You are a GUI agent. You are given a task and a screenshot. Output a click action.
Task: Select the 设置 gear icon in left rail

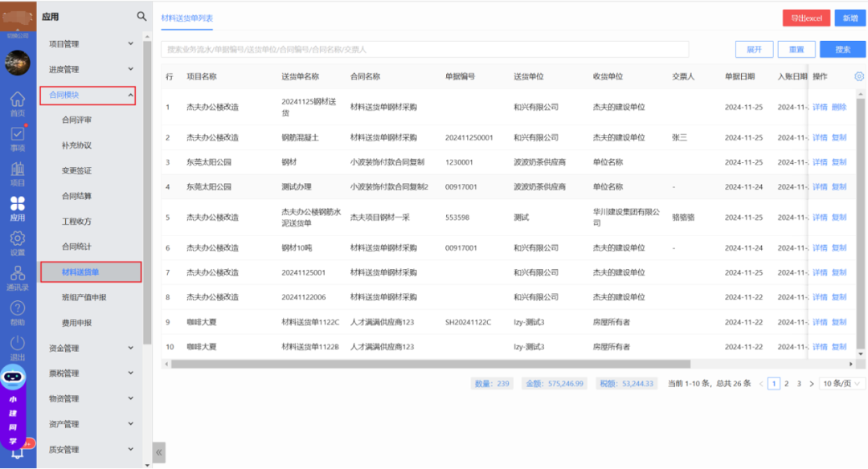[17, 240]
